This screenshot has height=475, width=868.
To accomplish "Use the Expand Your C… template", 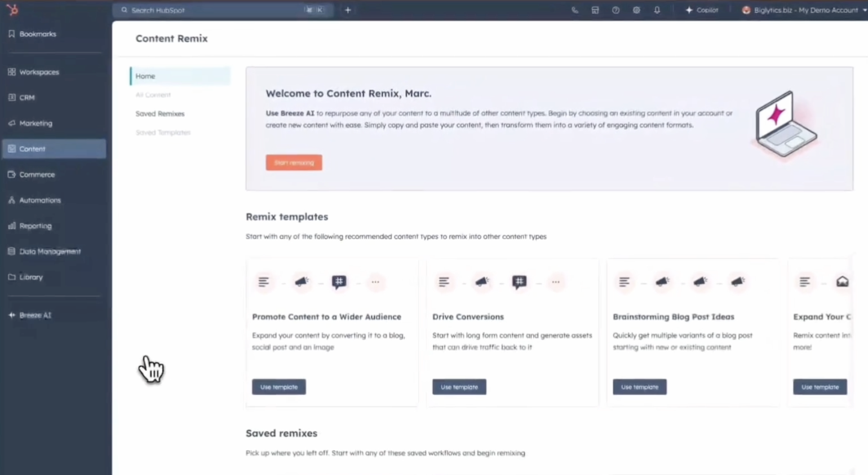I will coord(820,387).
